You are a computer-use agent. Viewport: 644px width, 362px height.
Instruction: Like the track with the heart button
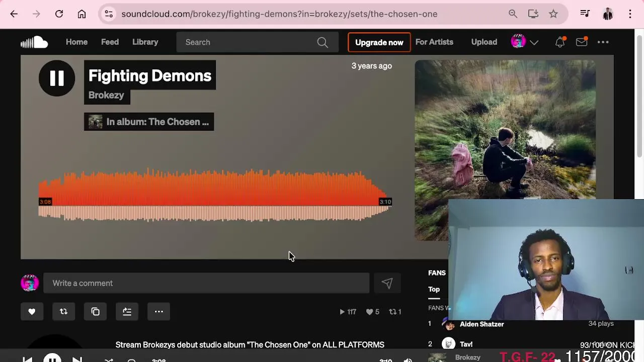(32, 312)
